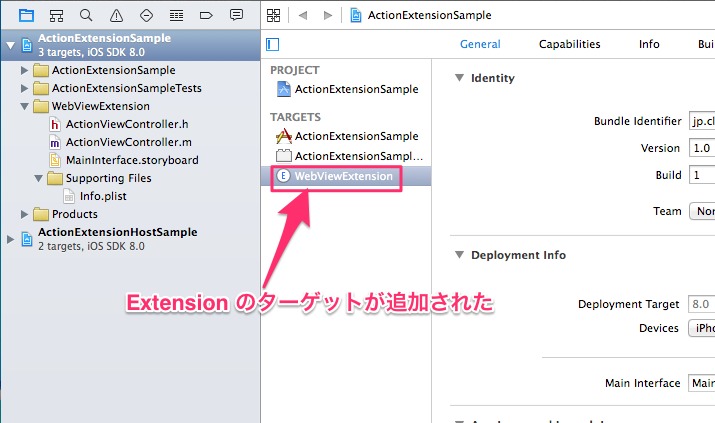Click ActionExtensionHostSample project icon
Screen dimensions: 715x423
(27, 239)
